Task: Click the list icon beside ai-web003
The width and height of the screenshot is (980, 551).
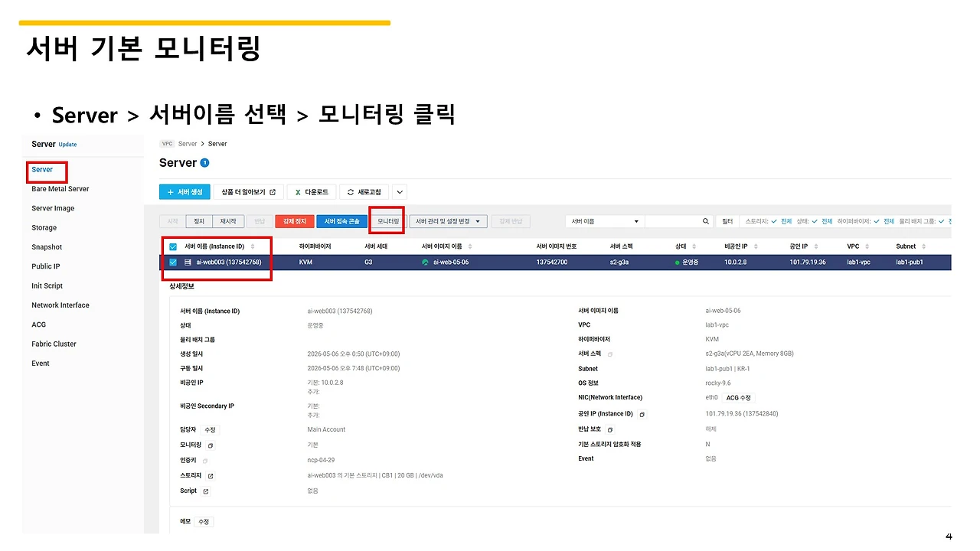Action: coord(188,262)
